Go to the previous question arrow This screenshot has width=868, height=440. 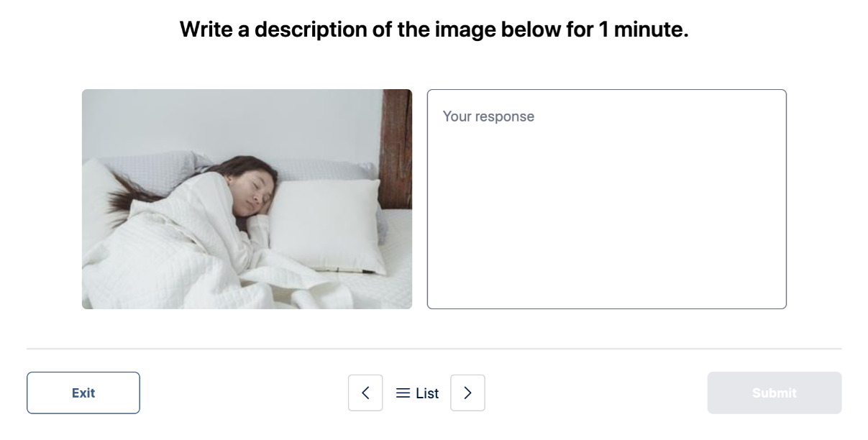365,393
